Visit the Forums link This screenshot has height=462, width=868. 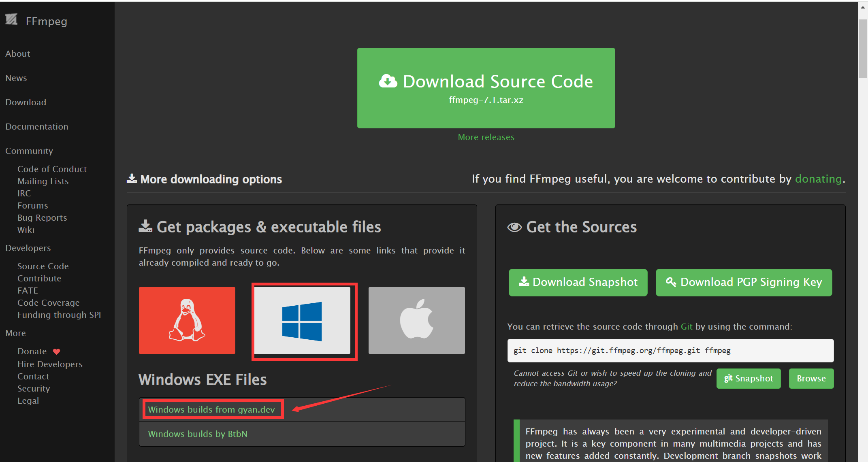(x=33, y=206)
